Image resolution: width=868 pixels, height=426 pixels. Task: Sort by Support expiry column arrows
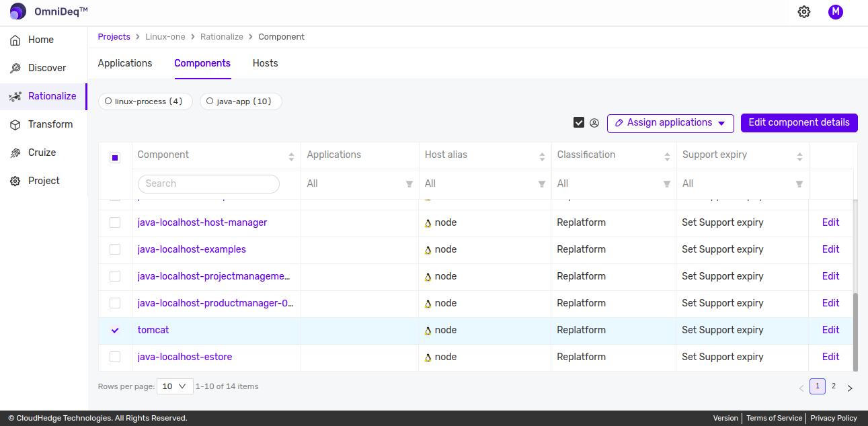click(799, 157)
